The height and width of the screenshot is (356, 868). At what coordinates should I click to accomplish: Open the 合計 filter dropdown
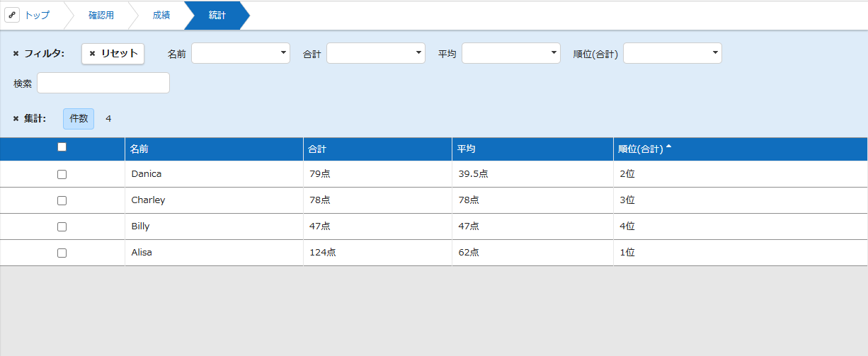(x=376, y=53)
